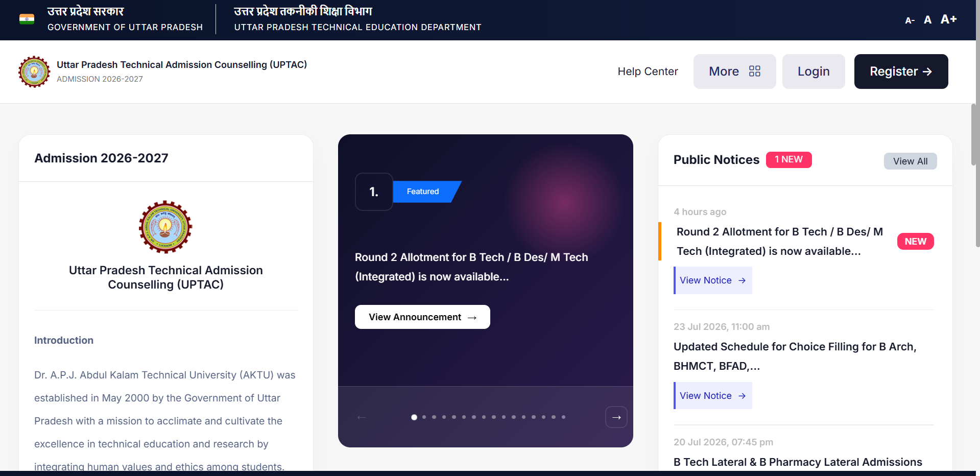Screen dimensions: 980x476
Task: Click Government of Uttar Pradesh text
Action: coord(125,27)
